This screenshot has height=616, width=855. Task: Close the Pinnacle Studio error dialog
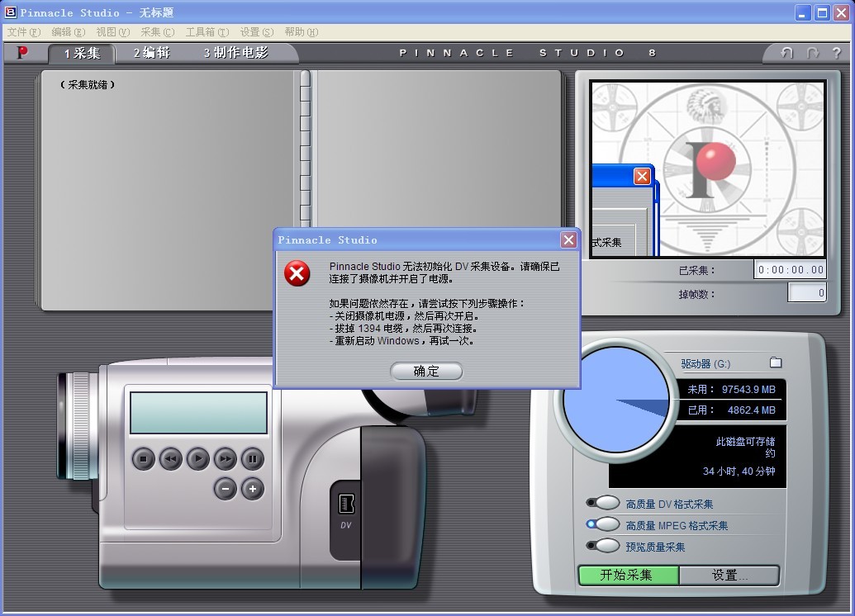(568, 239)
